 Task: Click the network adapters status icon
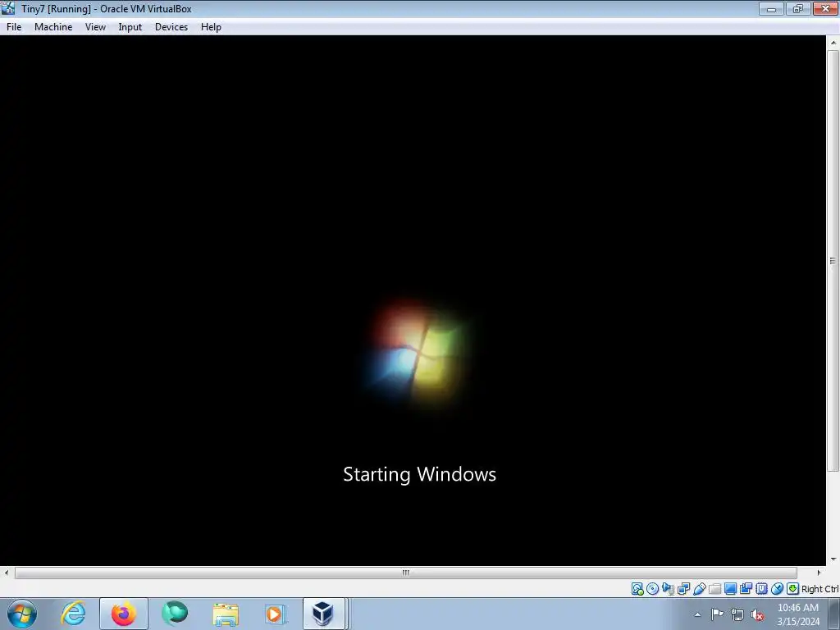click(x=683, y=589)
